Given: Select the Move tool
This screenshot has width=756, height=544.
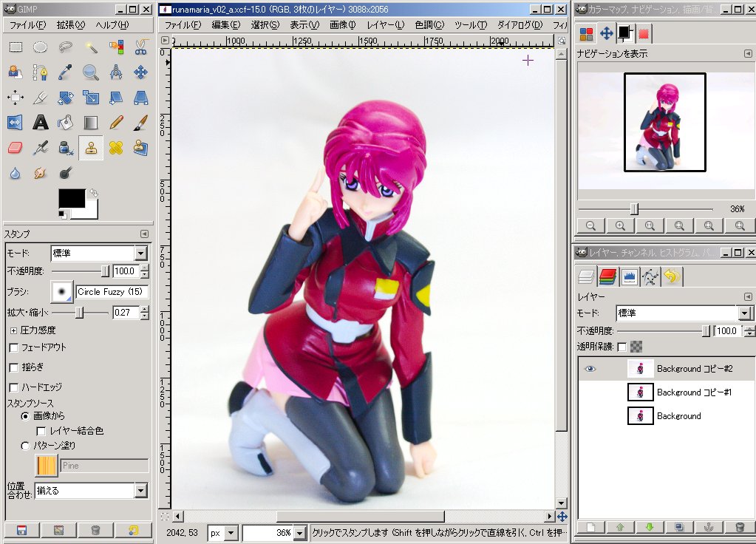Looking at the screenshot, I should 141,72.
